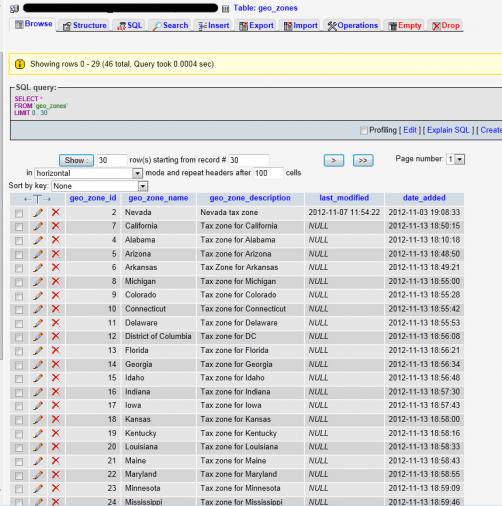
Task: Tick the Alabama row checkbox
Action: point(19,241)
